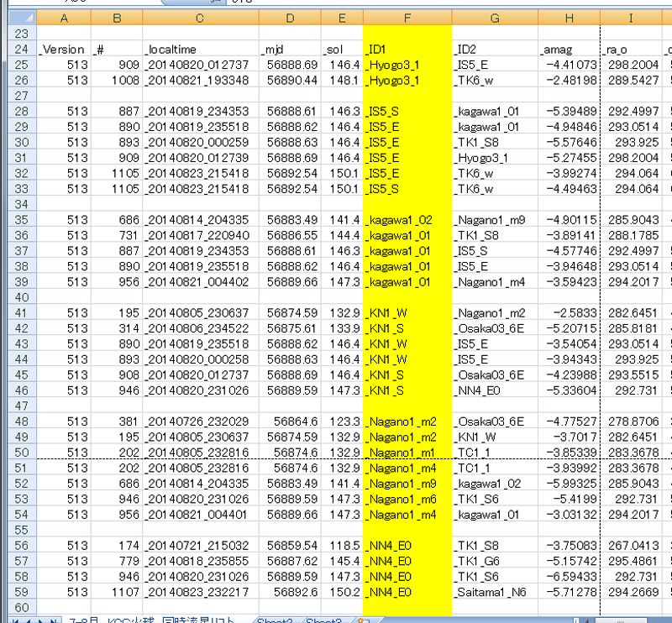The height and width of the screenshot is (623, 672).
Task: Select the 294.2669 ra_o cell
Action: click(x=631, y=592)
